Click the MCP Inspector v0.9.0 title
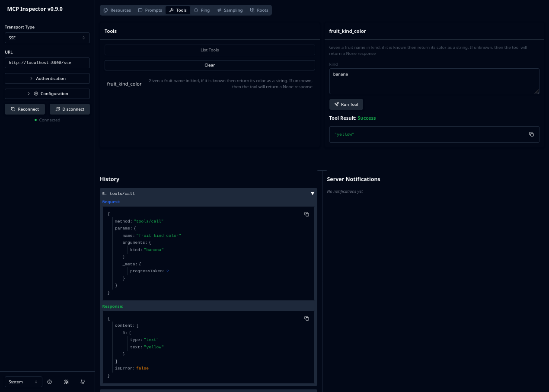This screenshot has width=549, height=392. tap(35, 9)
